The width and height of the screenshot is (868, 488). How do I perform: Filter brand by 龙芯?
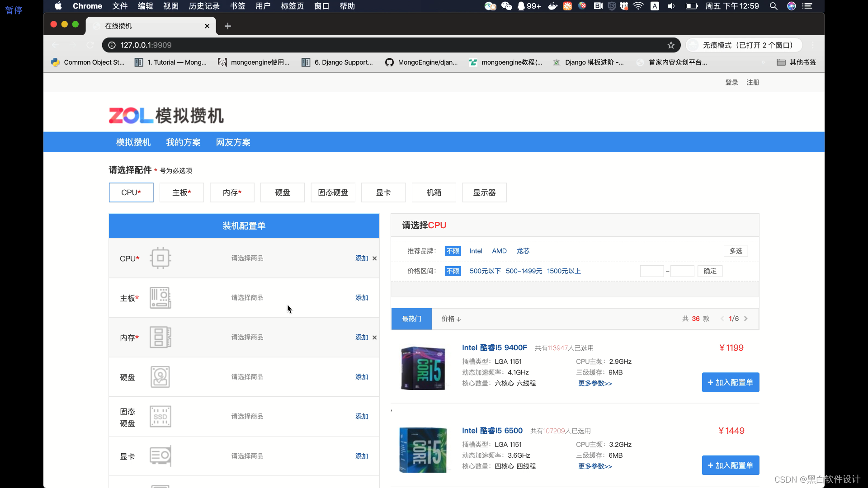point(523,251)
